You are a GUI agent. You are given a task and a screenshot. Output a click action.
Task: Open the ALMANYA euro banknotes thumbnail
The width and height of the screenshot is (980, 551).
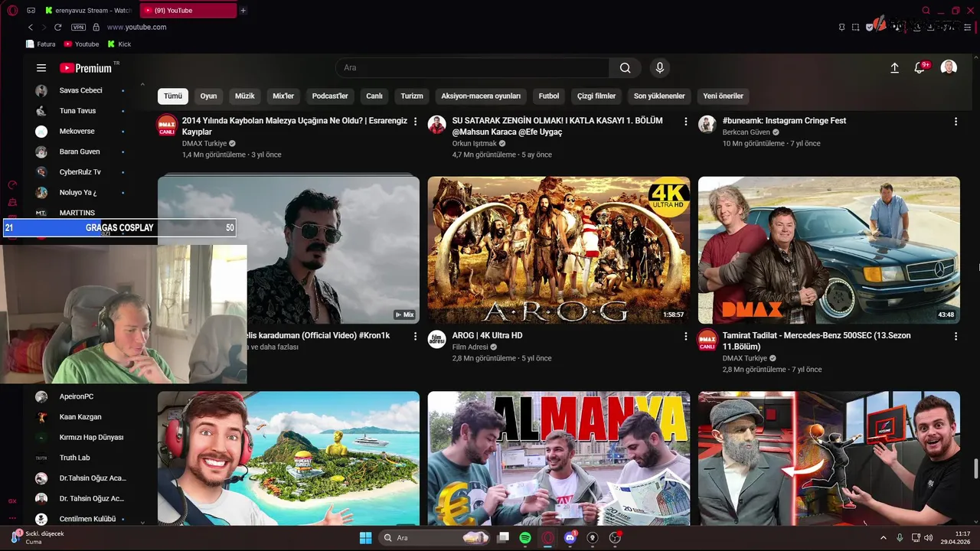pyautogui.click(x=559, y=458)
